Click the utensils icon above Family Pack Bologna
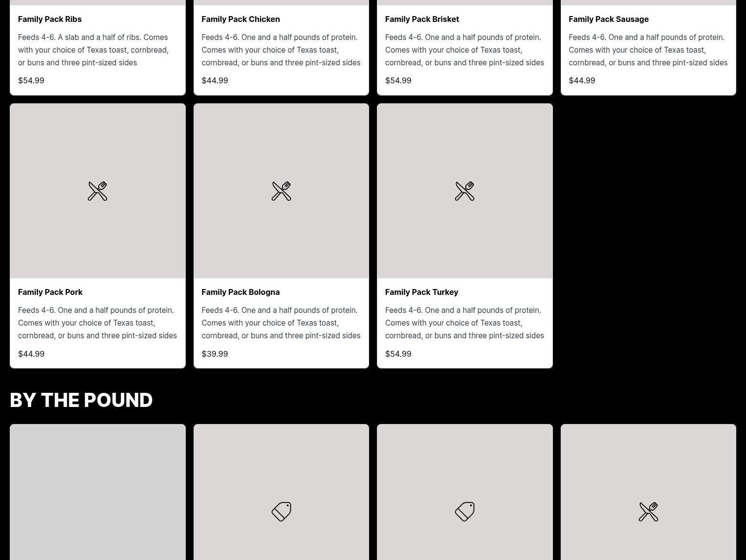746x560 pixels. (x=281, y=191)
